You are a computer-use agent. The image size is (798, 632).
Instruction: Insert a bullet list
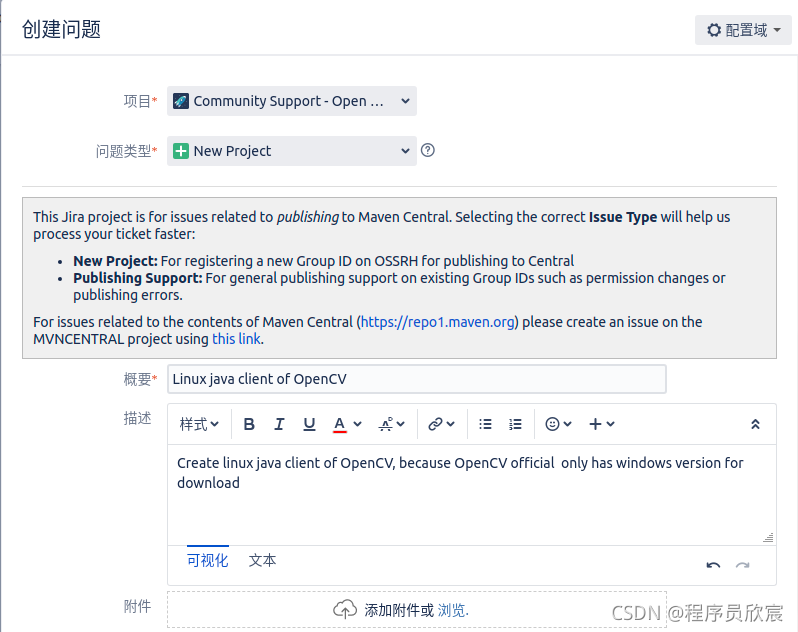click(485, 424)
